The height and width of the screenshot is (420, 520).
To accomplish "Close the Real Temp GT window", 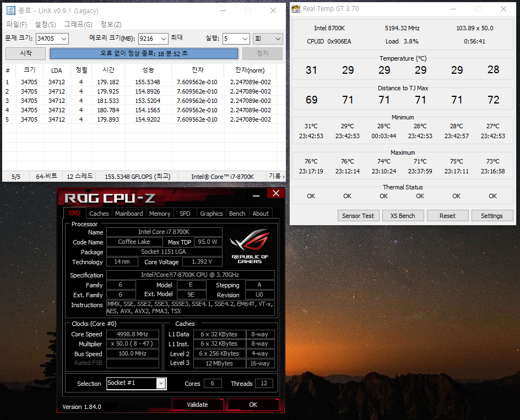I will click(x=503, y=9).
